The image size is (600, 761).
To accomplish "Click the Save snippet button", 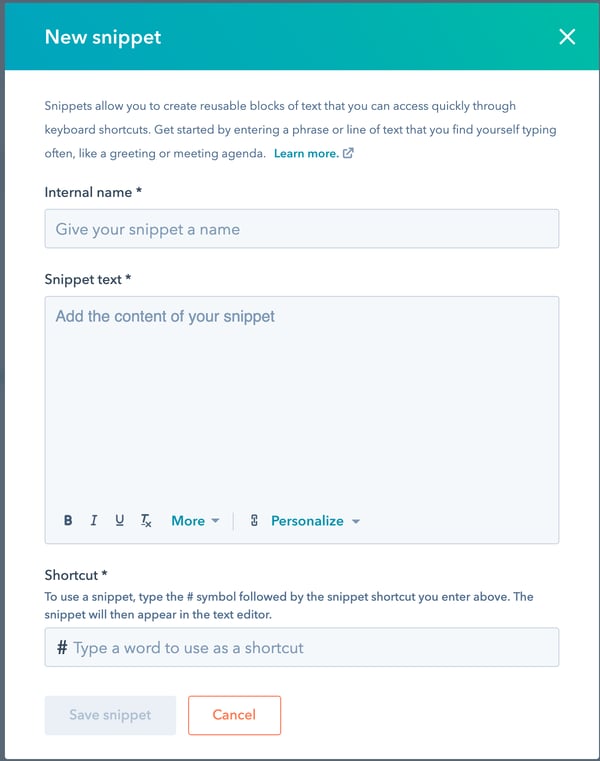I will (x=110, y=715).
